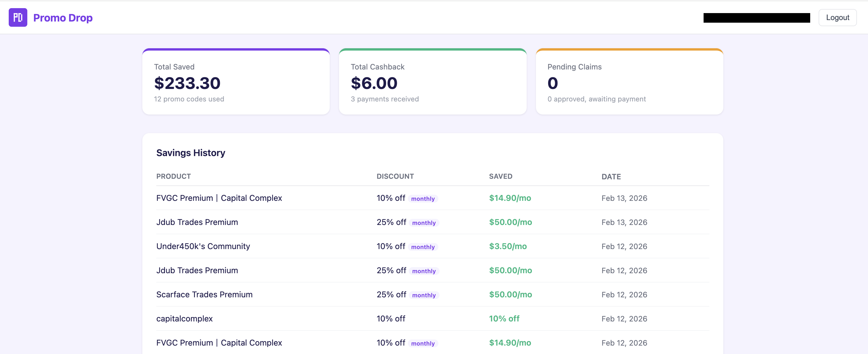
Task: Open the Scarface Trades Premium entry
Action: [204, 294]
